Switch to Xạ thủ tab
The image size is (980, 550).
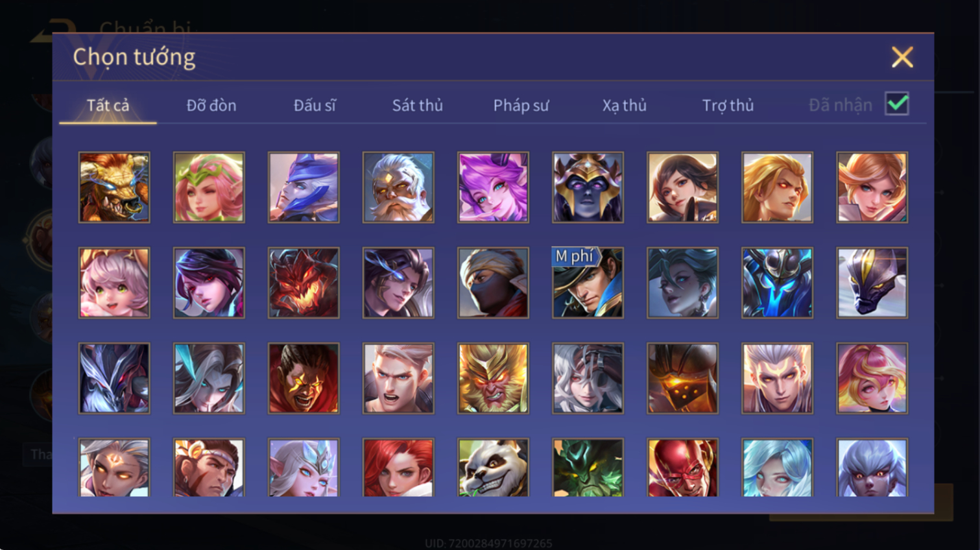625,105
